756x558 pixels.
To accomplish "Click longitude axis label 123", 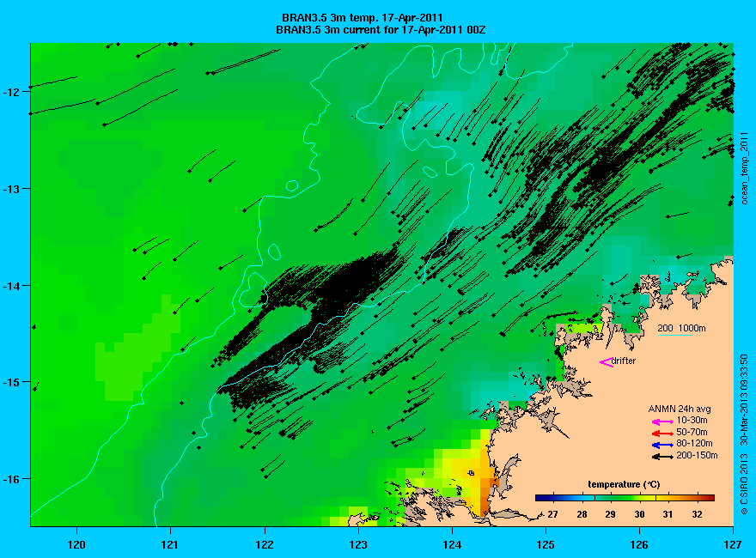I will [x=358, y=545].
